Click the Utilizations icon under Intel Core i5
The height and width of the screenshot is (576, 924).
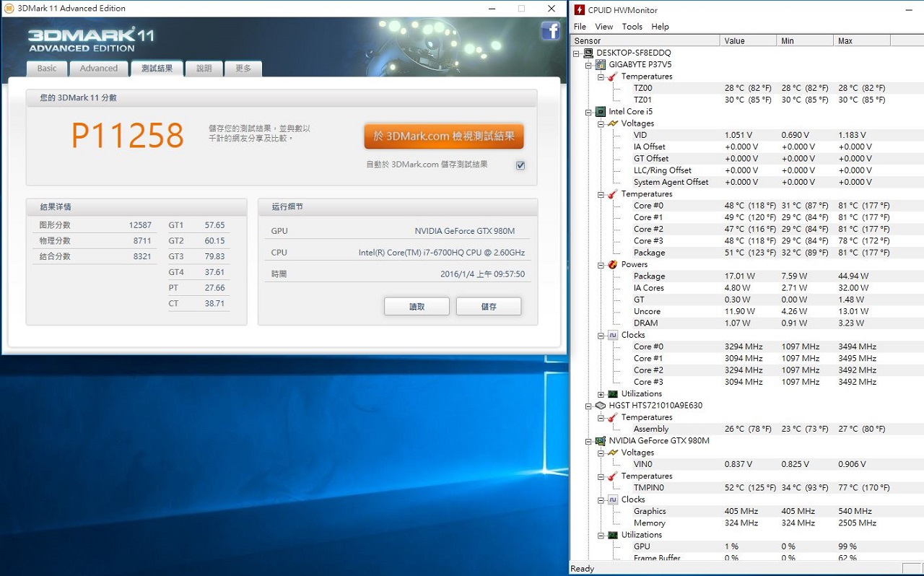612,394
